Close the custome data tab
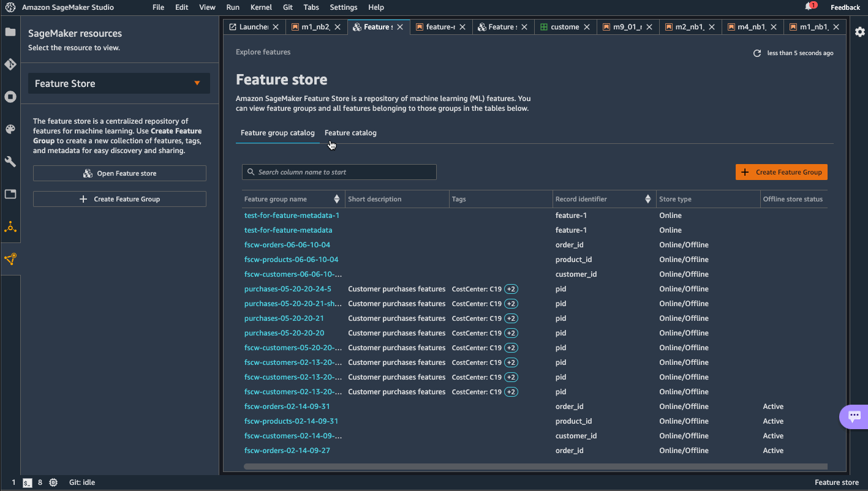 (587, 27)
